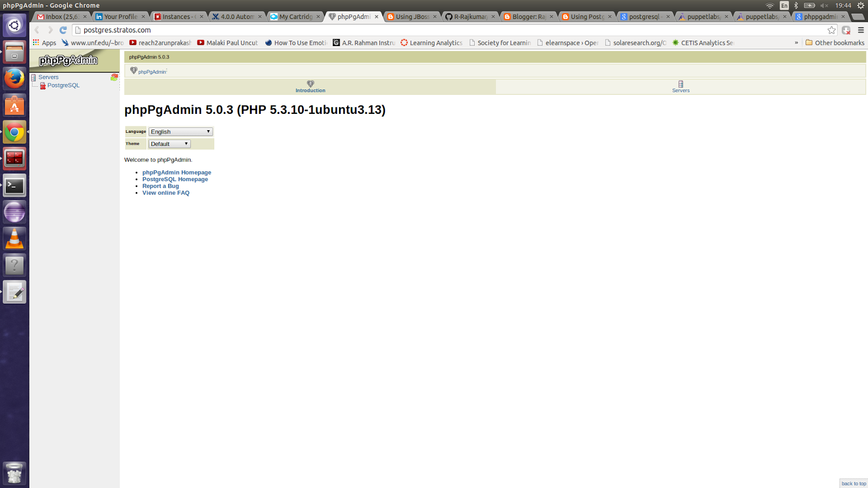Open the unknown question mark launcher app

click(15, 265)
